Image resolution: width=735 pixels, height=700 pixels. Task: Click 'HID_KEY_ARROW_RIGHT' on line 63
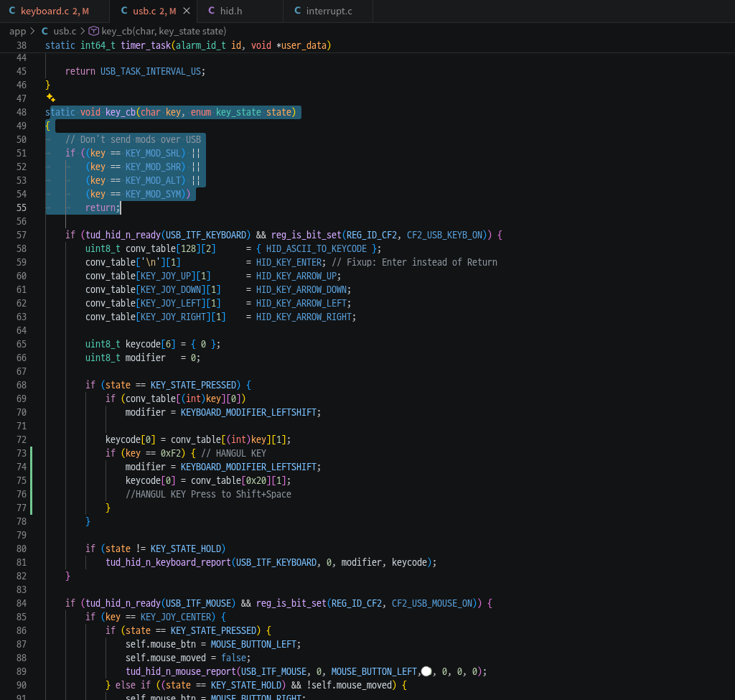304,317
